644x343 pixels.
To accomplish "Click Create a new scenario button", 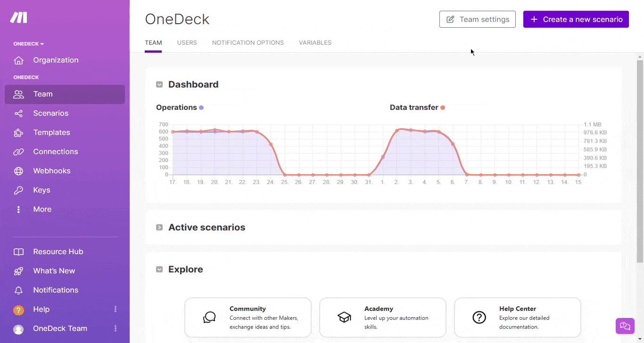I will pyautogui.click(x=576, y=19).
